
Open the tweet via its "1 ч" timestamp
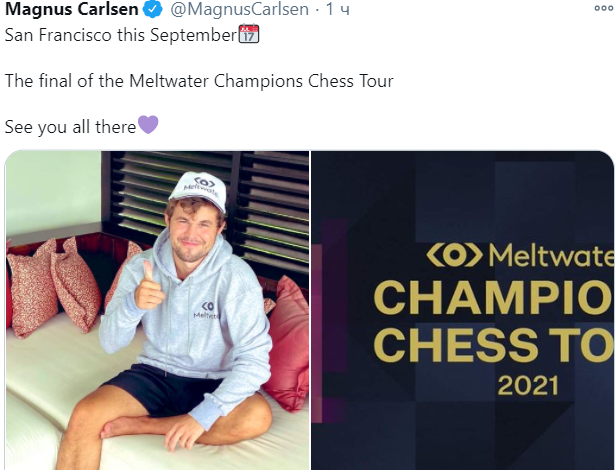coord(332,11)
